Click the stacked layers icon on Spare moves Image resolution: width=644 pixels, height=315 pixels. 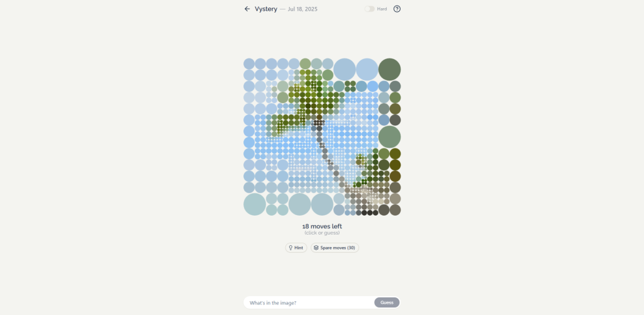(x=316, y=248)
